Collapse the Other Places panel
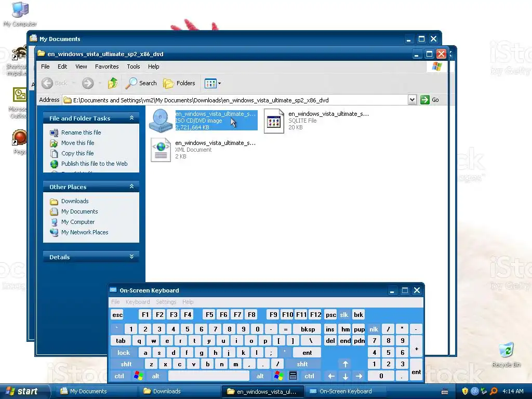Viewport: 532px width, 399px height. click(x=131, y=187)
